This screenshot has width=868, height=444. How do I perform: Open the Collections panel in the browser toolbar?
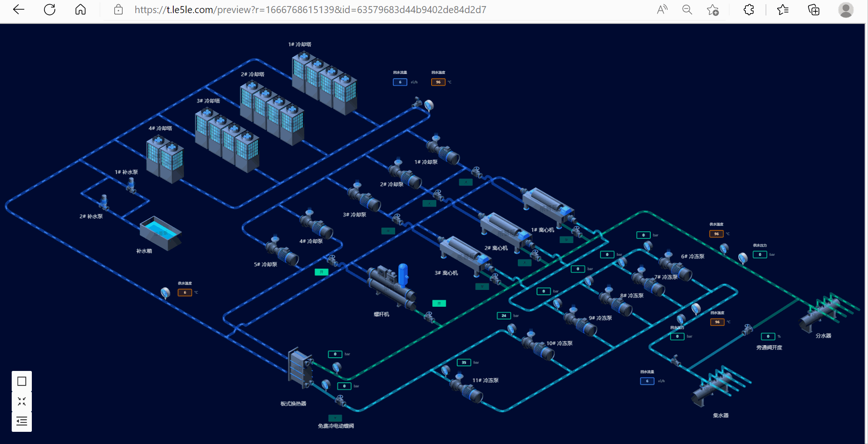[814, 9]
